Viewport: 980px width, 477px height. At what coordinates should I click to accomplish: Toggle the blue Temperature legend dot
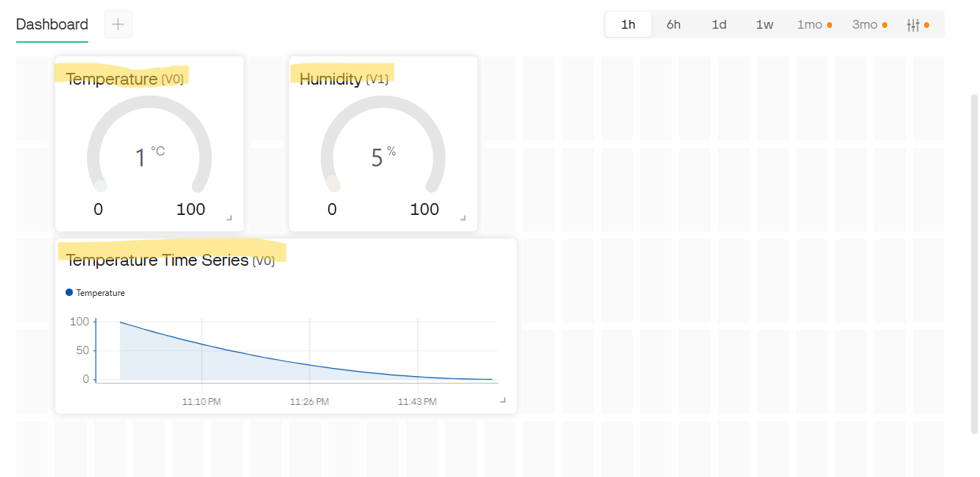[x=70, y=292]
